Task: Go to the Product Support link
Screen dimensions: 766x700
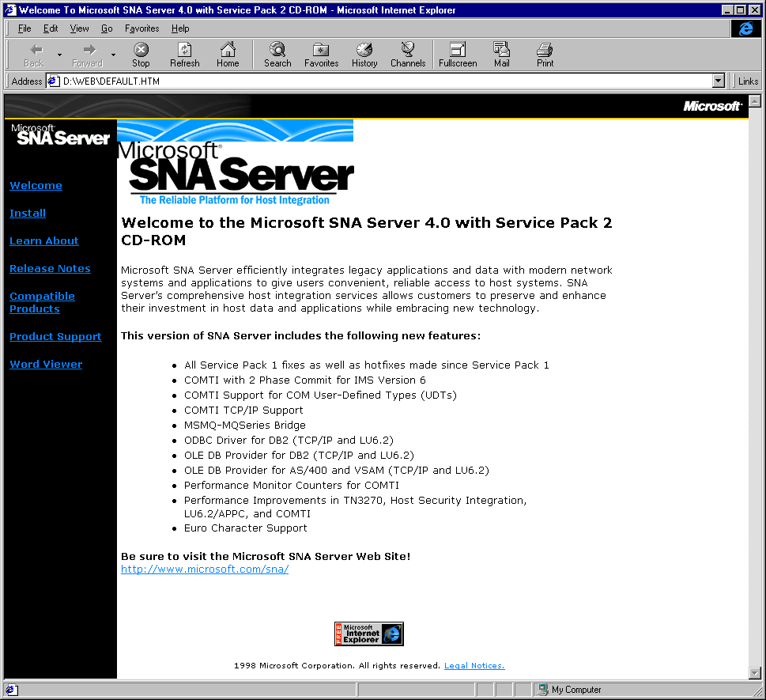Action: [55, 337]
